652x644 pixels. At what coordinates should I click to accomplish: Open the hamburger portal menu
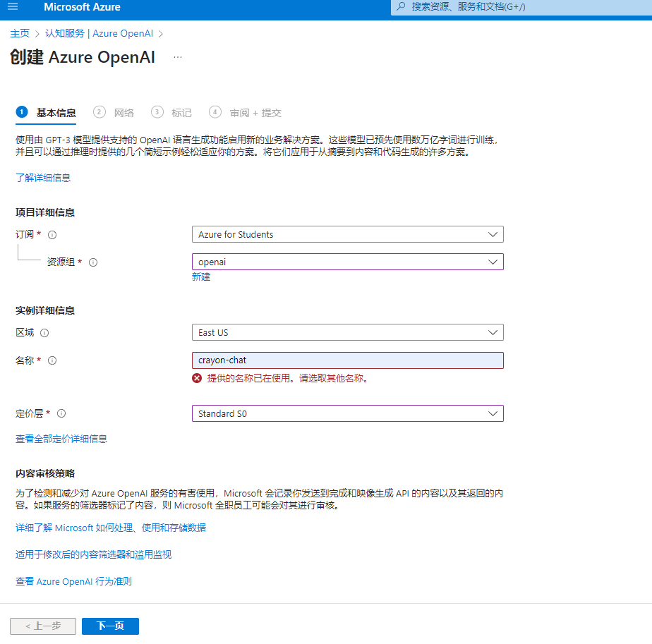click(x=13, y=6)
